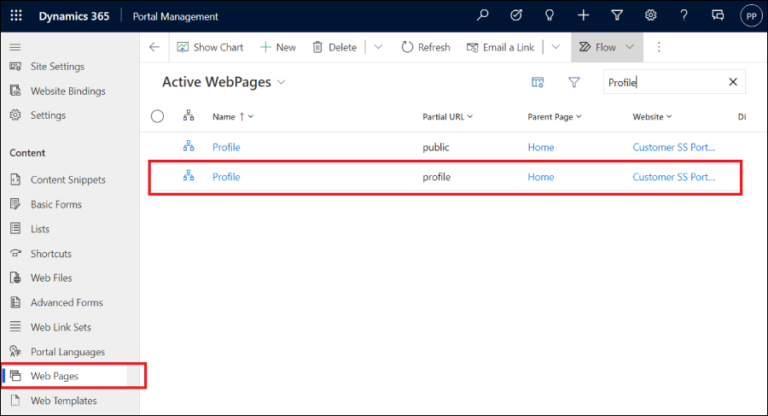Collapse the sidebar with hamburger icon
Viewport: 768px width, 416px height.
click(15, 47)
